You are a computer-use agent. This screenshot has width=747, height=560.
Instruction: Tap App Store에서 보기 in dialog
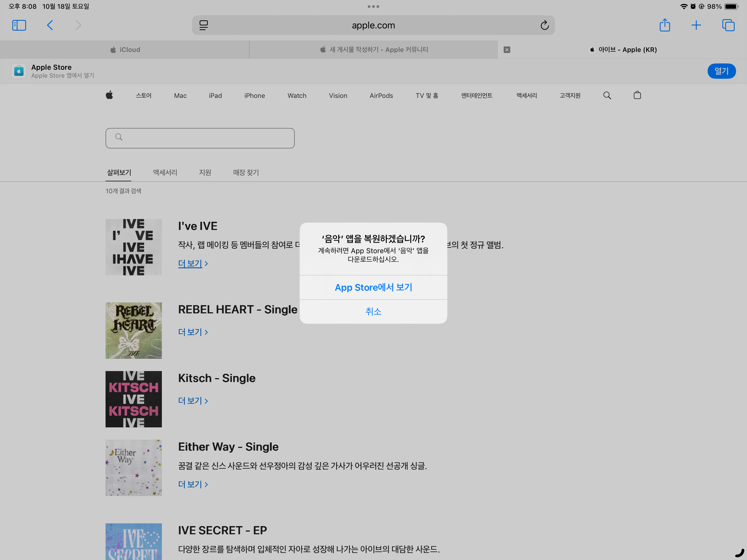point(373,287)
